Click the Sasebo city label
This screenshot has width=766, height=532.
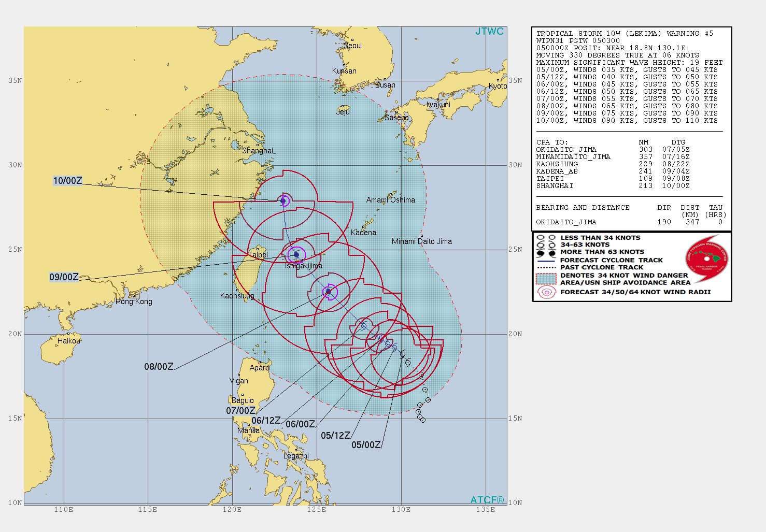coord(396,118)
